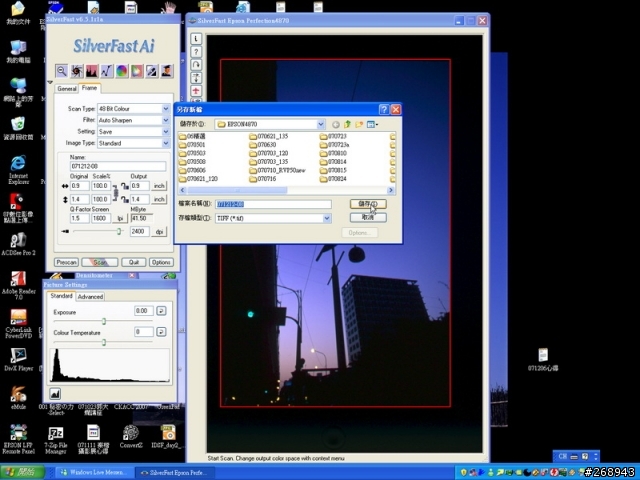Open the auto-adjust aperture tool
Viewport: 640px width, 480px height.
pos(77,71)
